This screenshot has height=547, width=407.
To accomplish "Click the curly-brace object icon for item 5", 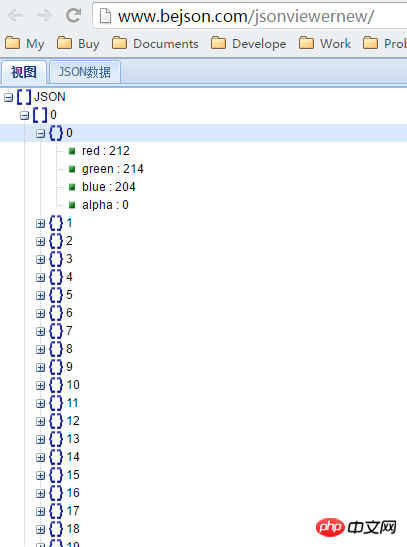I will [x=56, y=295].
